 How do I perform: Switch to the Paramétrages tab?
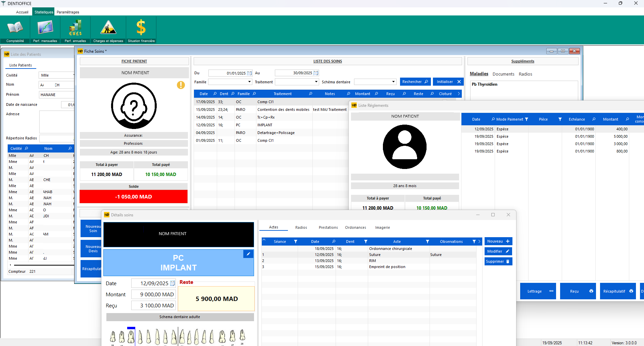[x=68, y=12]
